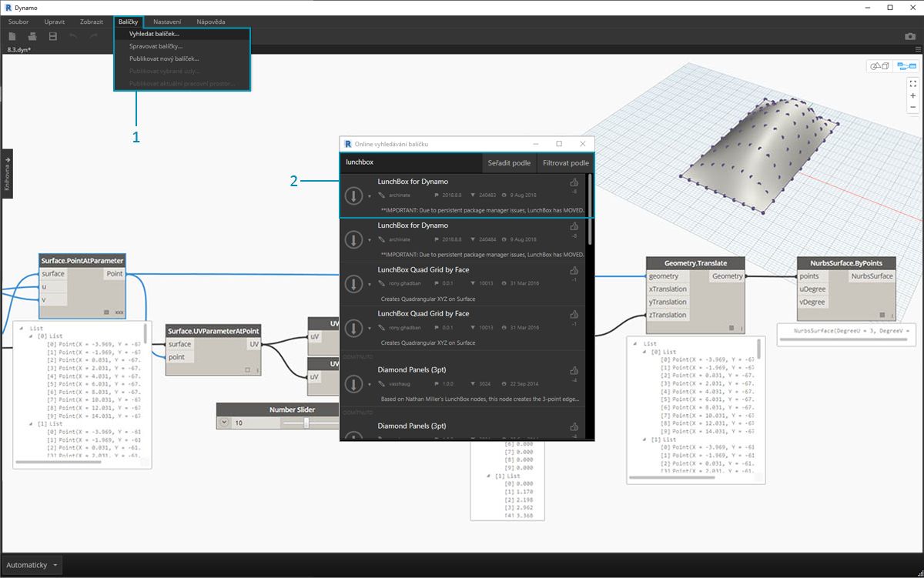
Task: Choose Vyhledat balíček... from the menu
Action: [x=182, y=34]
